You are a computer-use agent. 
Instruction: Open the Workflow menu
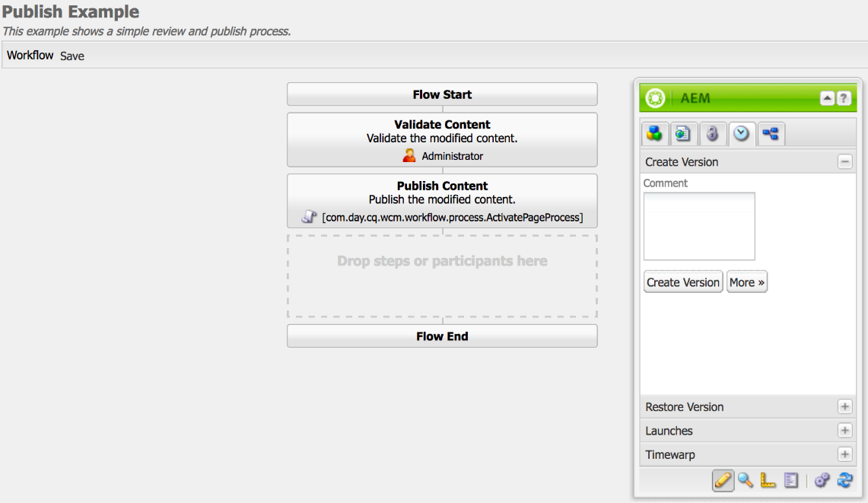tap(30, 55)
